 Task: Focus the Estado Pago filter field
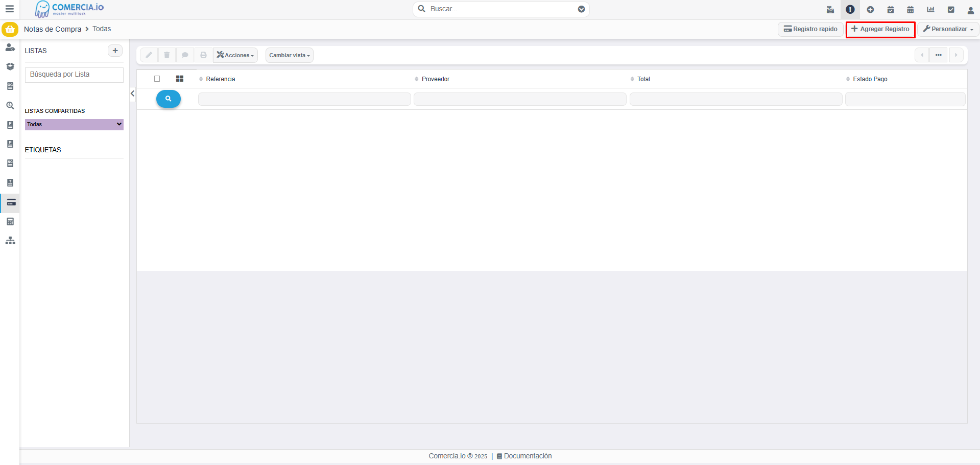[905, 99]
